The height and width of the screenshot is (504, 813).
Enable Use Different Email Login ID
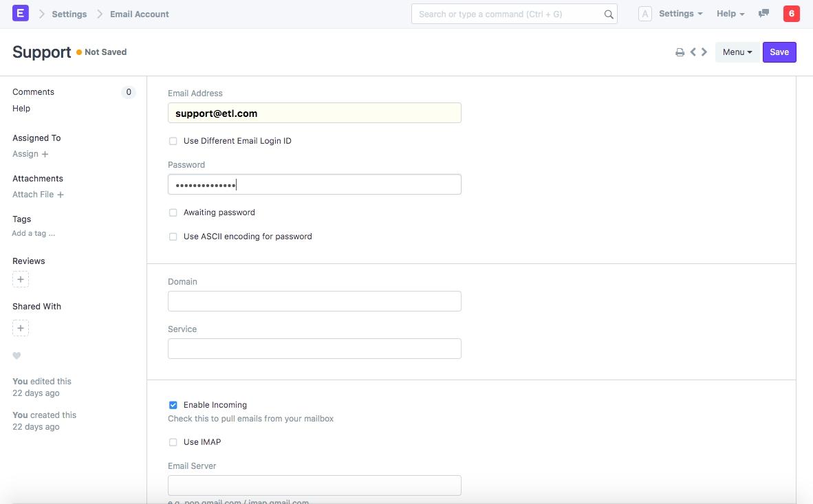(173, 141)
